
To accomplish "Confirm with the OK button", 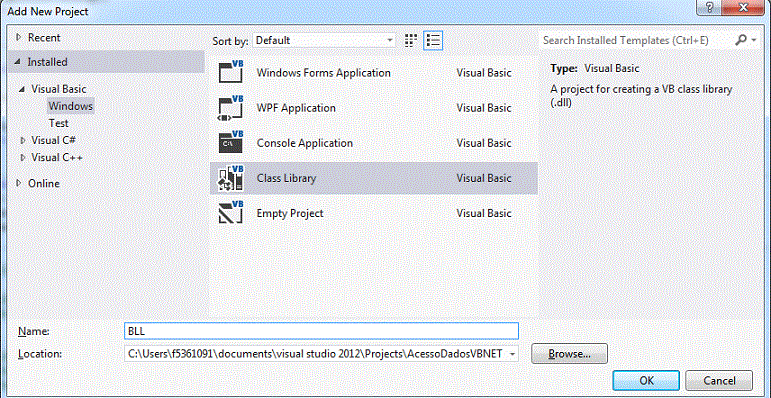I will click(646, 380).
